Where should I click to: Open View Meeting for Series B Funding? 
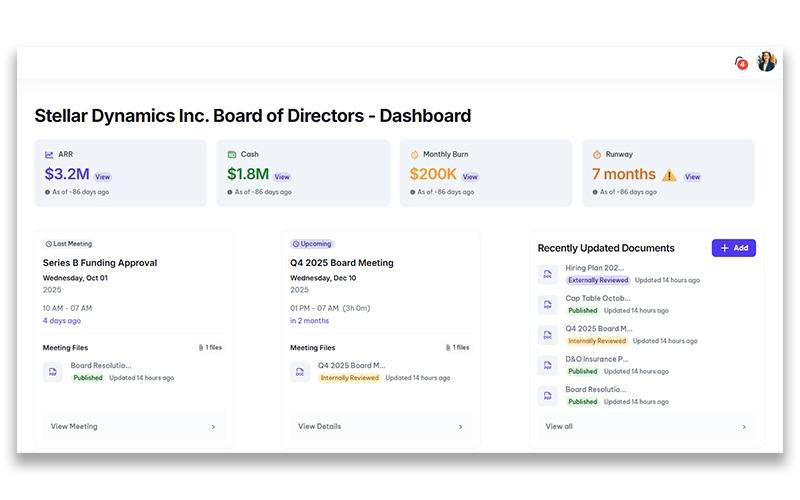tap(134, 427)
